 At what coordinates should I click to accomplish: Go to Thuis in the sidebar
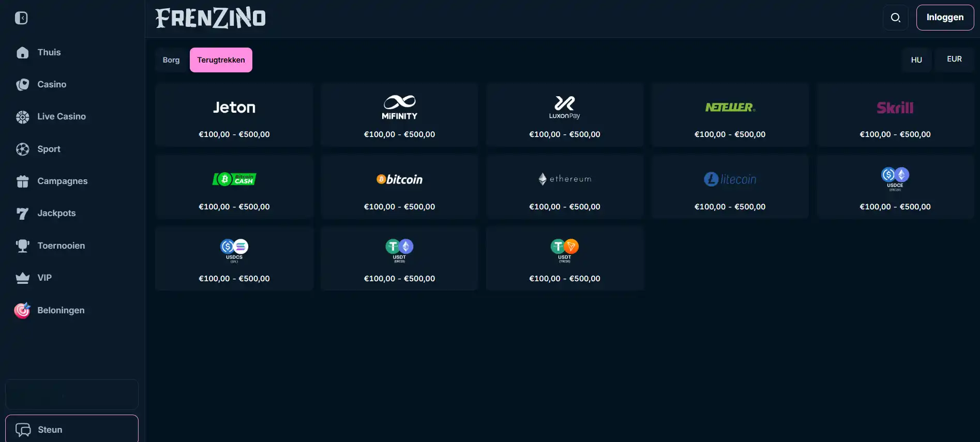[49, 52]
